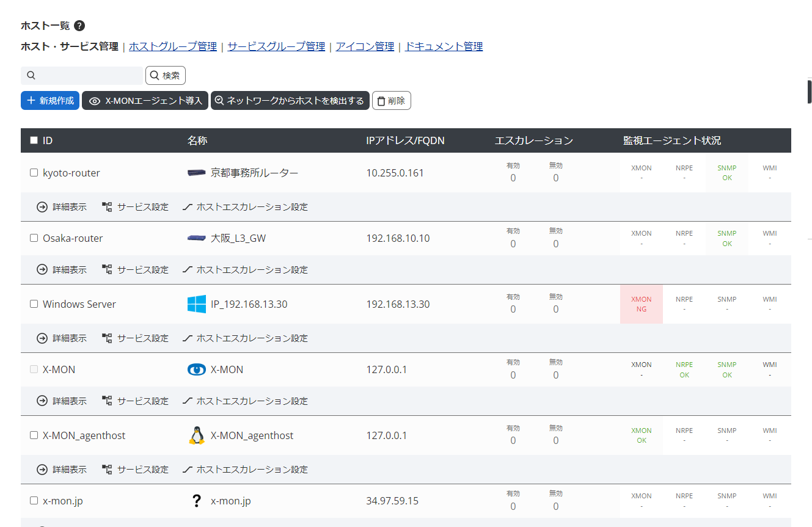Click the X-MON eye logo icon

coord(197,369)
